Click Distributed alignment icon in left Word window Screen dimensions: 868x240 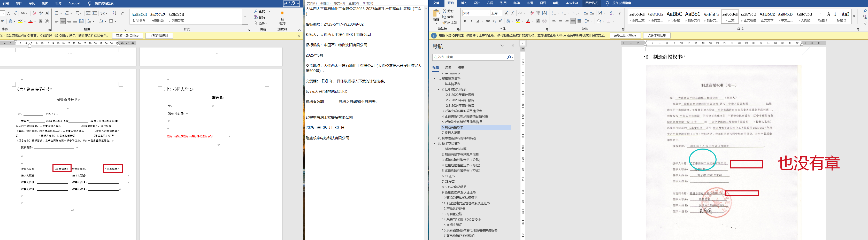pos(81,21)
